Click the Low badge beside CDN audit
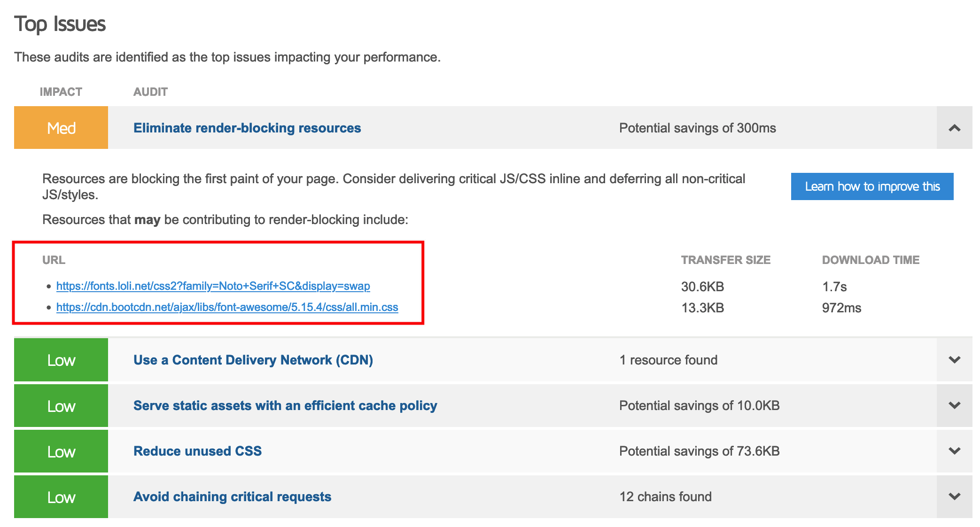This screenshot has width=980, height=527. (x=61, y=360)
